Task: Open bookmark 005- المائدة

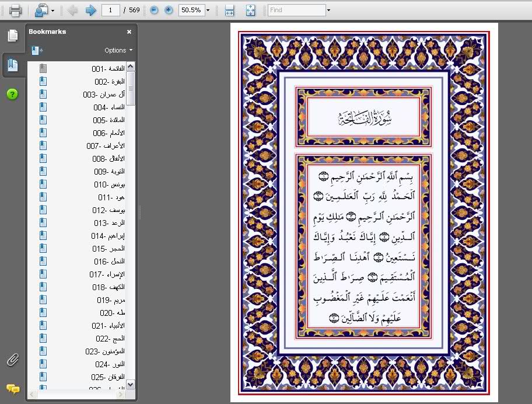Action: coord(108,120)
